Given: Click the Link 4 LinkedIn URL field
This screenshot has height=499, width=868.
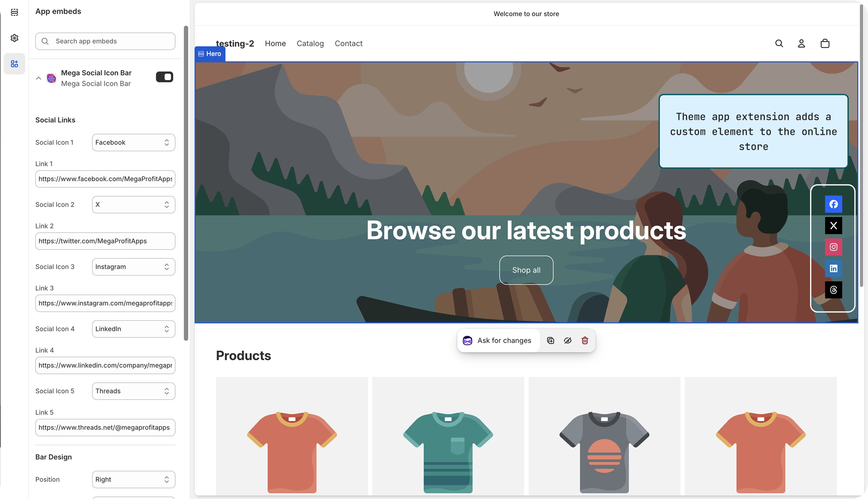Looking at the screenshot, I should (x=105, y=365).
